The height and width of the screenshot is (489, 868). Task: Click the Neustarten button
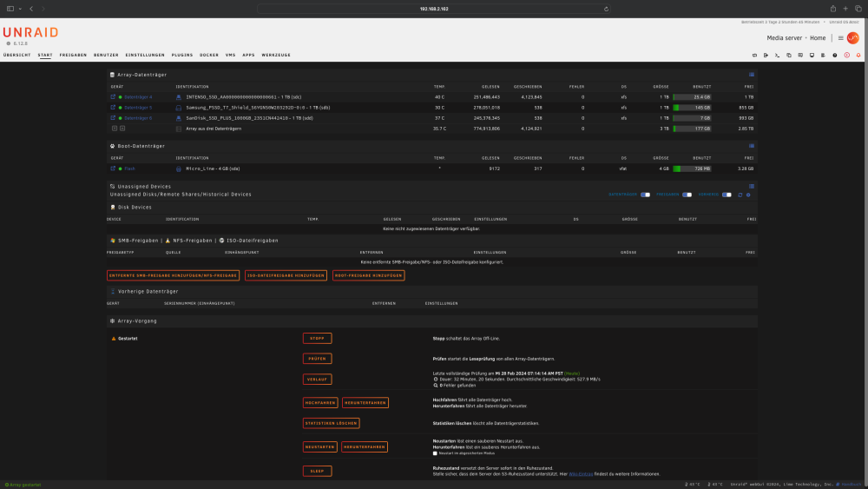pyautogui.click(x=320, y=447)
